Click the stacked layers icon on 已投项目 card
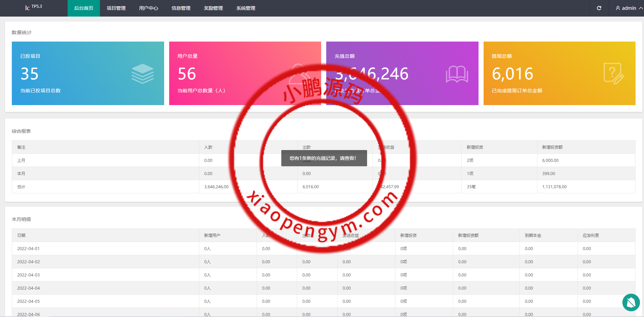The height and width of the screenshot is (317, 644). [143, 74]
